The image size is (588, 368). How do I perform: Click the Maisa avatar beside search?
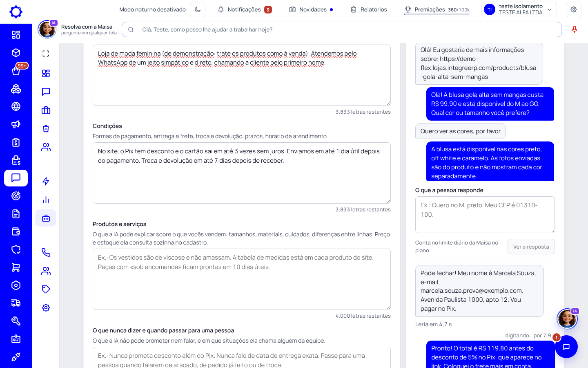click(47, 29)
